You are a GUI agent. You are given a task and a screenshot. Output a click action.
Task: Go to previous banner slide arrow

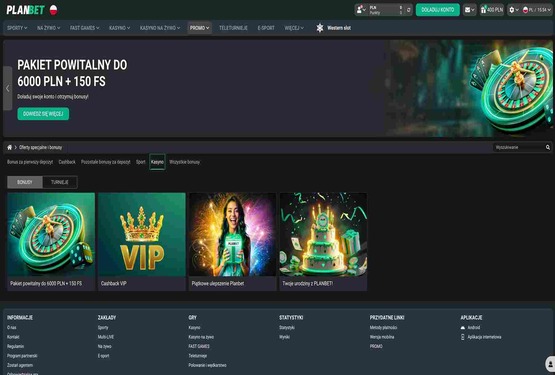coord(8,88)
